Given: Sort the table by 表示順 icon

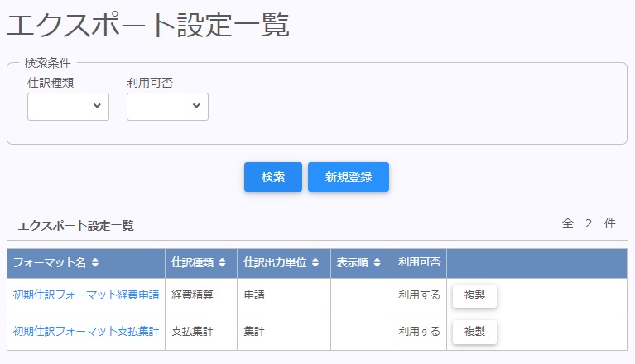Looking at the screenshot, I should (x=377, y=263).
